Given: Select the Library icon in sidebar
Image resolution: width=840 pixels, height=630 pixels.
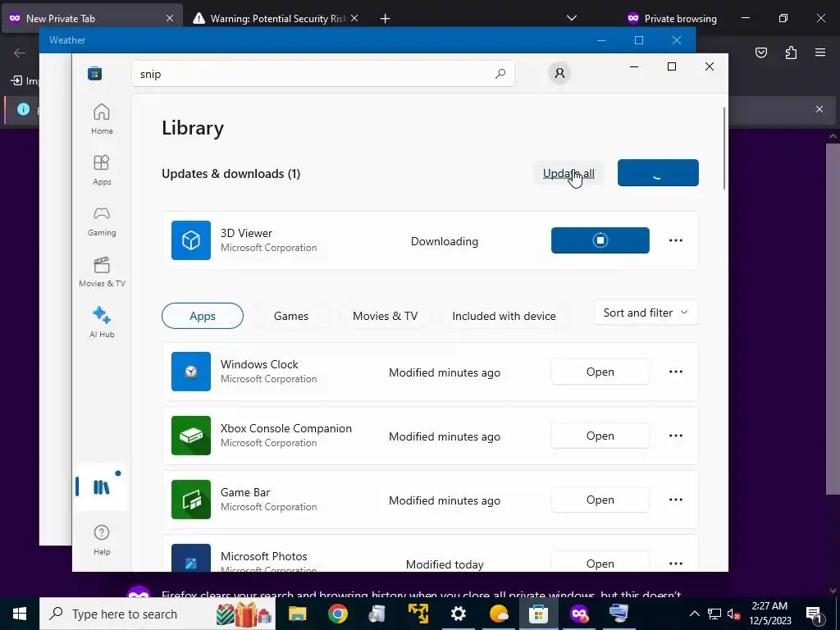Looking at the screenshot, I should (x=101, y=487).
